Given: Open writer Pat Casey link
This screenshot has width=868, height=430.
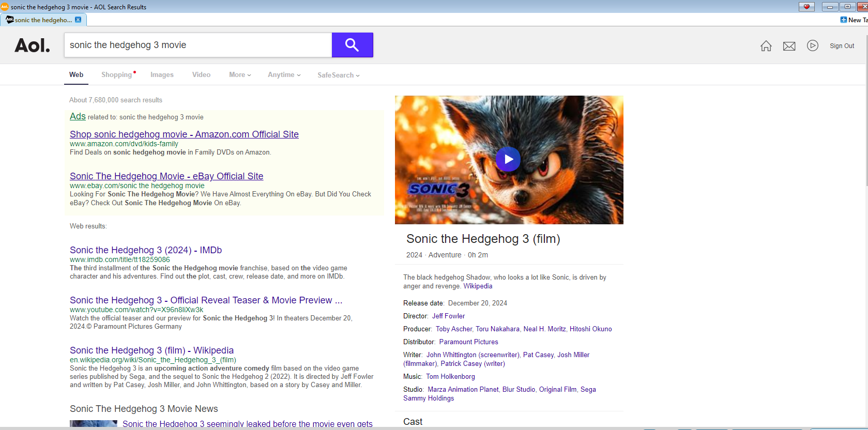Looking at the screenshot, I should click(538, 355).
